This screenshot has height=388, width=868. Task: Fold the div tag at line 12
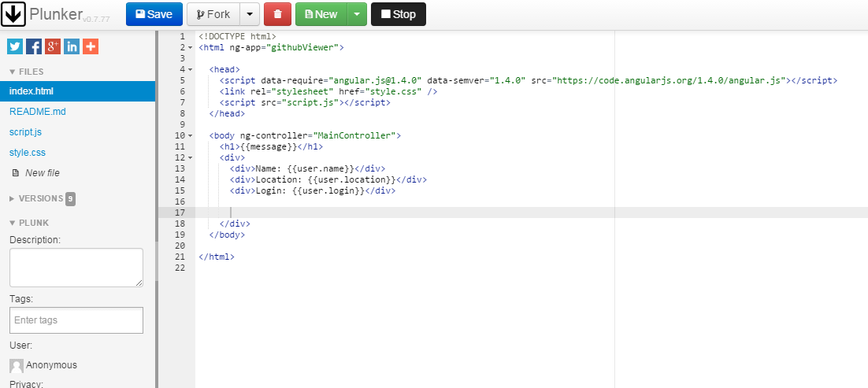190,157
